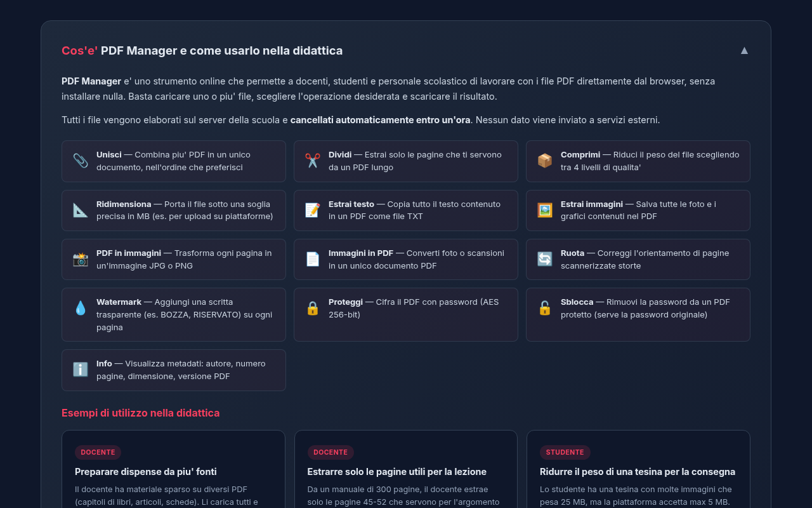Select the Ruota rotation arrows icon
This screenshot has width=812, height=508.
pyautogui.click(x=546, y=259)
